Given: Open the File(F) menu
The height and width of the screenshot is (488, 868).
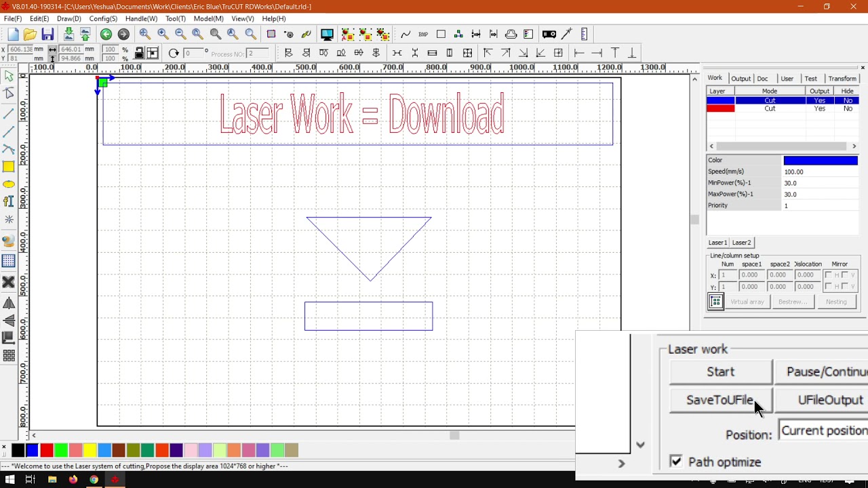Looking at the screenshot, I should click(13, 19).
